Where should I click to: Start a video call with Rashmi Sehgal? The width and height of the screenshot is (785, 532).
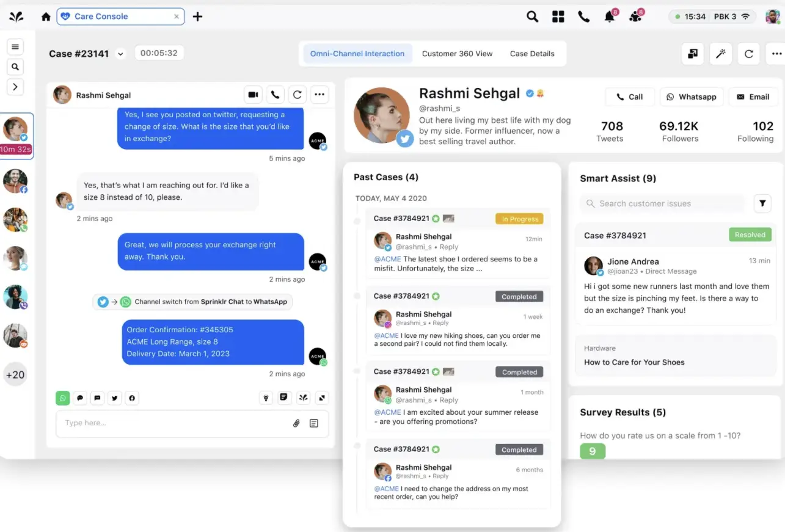(253, 95)
